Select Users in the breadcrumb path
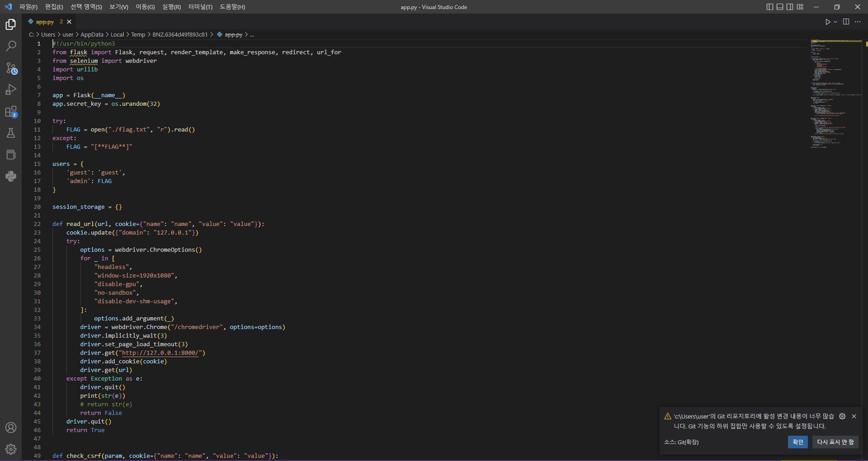Screen dimensions: 868x461 48,34
